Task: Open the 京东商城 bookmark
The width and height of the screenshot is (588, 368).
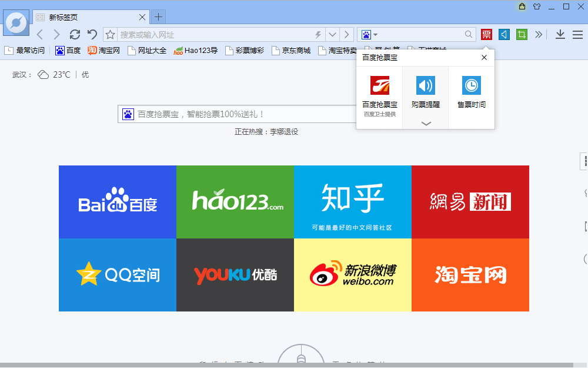Action: click(292, 50)
